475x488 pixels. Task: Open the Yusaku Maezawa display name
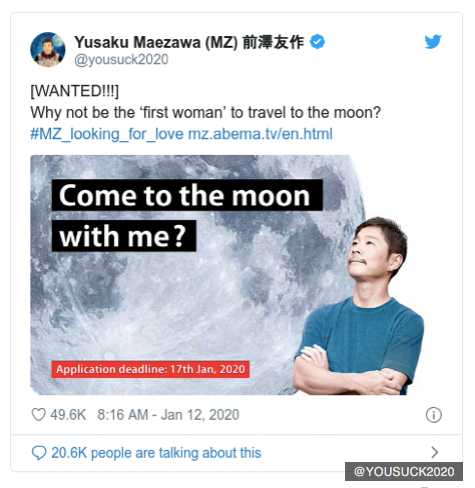coord(189,42)
